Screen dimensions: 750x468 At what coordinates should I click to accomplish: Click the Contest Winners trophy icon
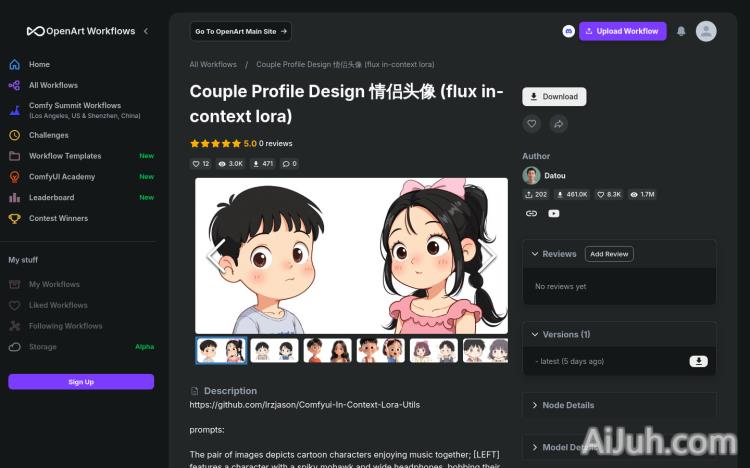pos(15,219)
